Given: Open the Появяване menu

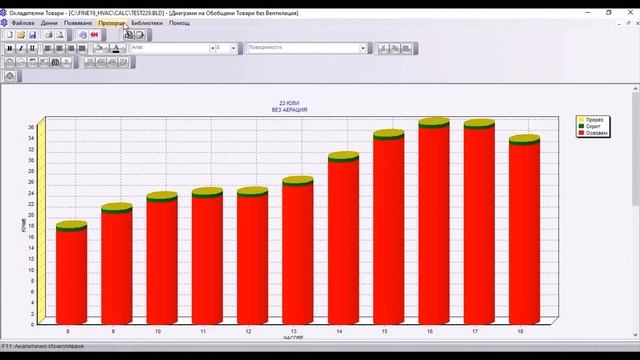Looking at the screenshot, I should pyautogui.click(x=78, y=23).
